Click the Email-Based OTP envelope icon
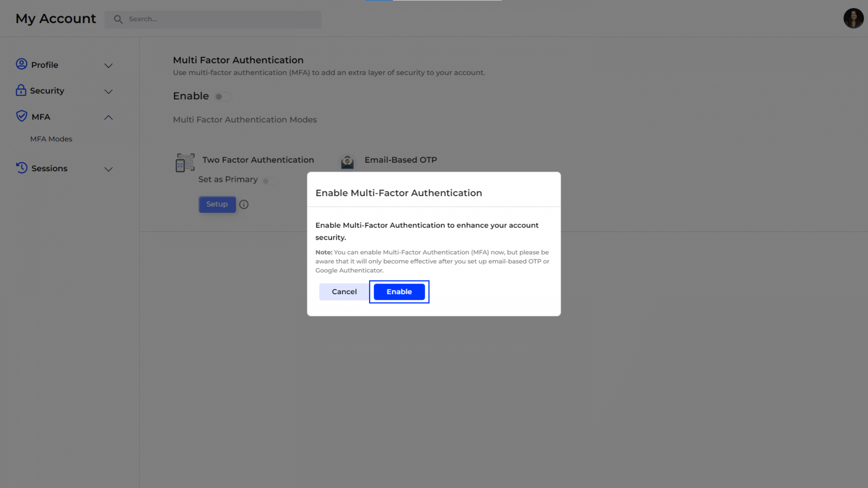The width and height of the screenshot is (868, 488). (x=347, y=162)
